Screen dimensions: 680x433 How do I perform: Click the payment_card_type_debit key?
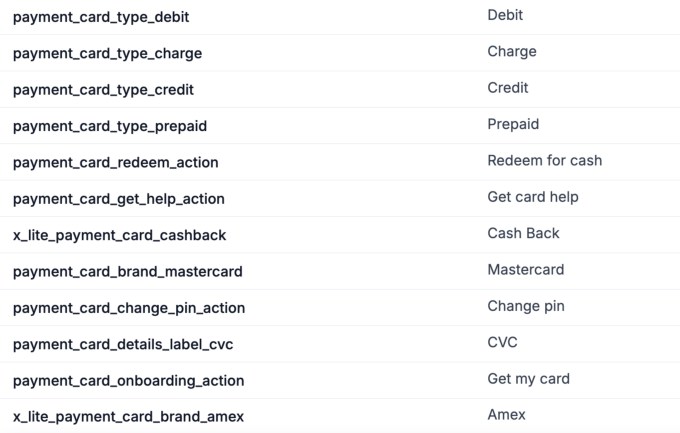tap(101, 17)
